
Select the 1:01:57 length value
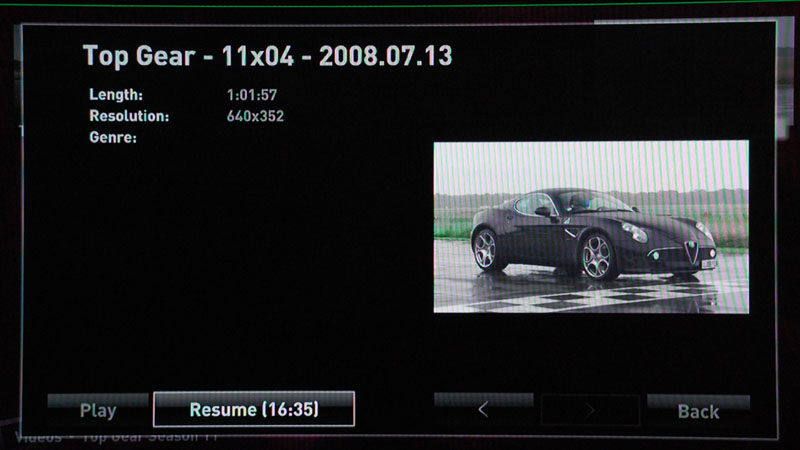252,95
